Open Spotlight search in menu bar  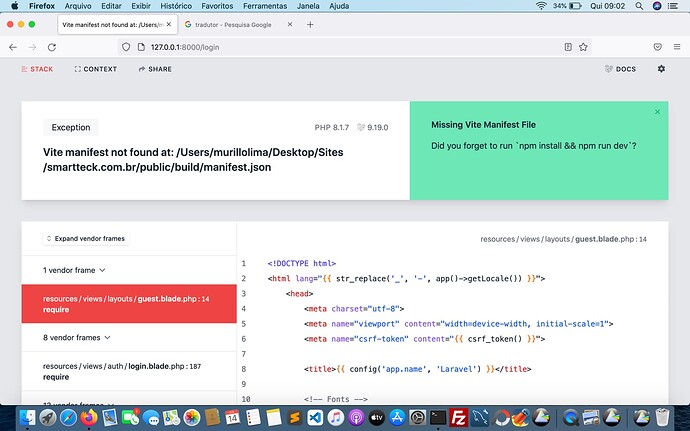(x=639, y=6)
